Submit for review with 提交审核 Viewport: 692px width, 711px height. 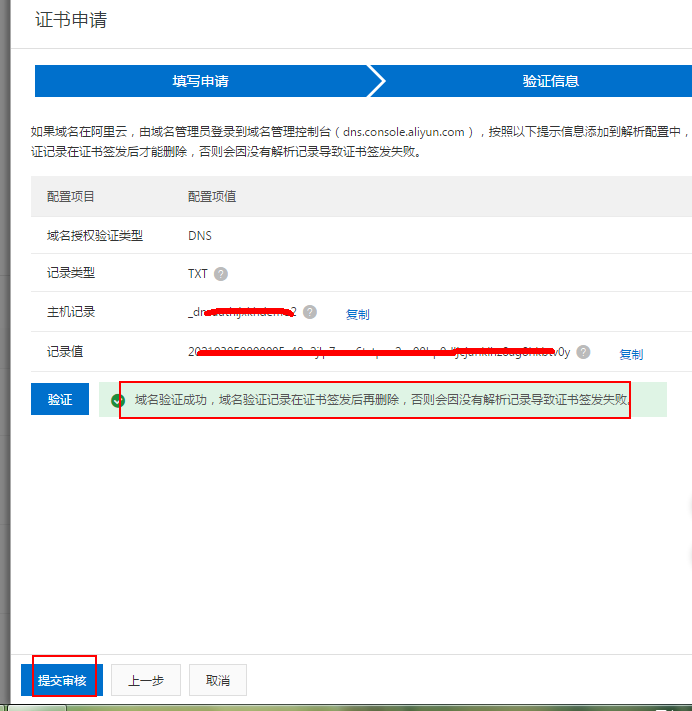61,680
